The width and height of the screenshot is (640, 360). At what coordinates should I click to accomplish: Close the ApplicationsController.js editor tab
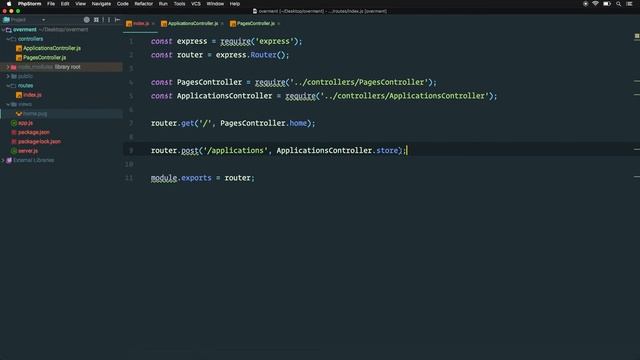point(222,24)
